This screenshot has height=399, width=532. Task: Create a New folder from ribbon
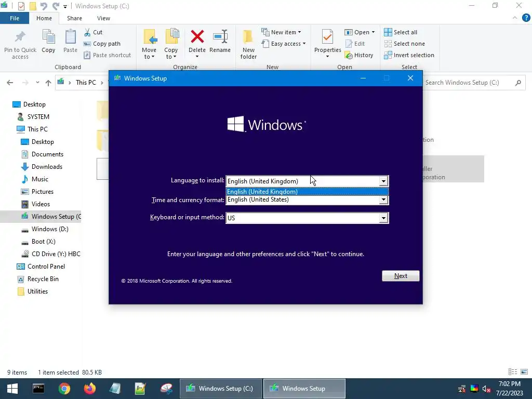pos(248,44)
